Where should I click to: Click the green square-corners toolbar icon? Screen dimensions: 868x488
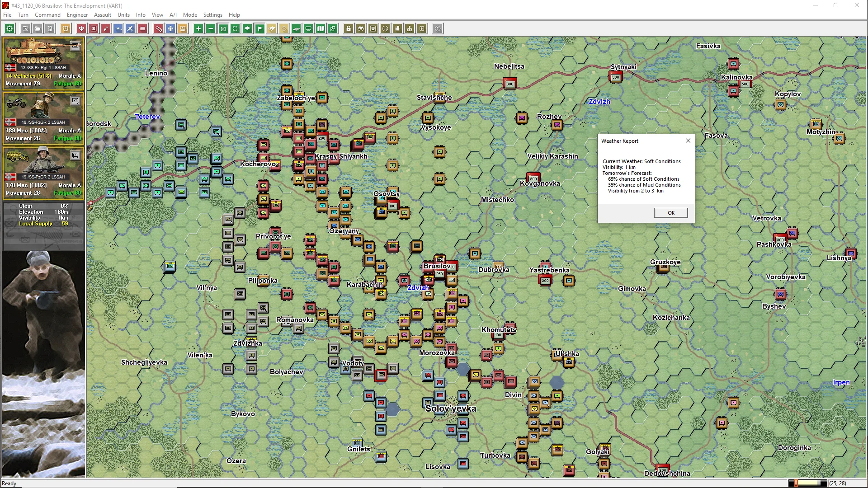[x=235, y=28]
